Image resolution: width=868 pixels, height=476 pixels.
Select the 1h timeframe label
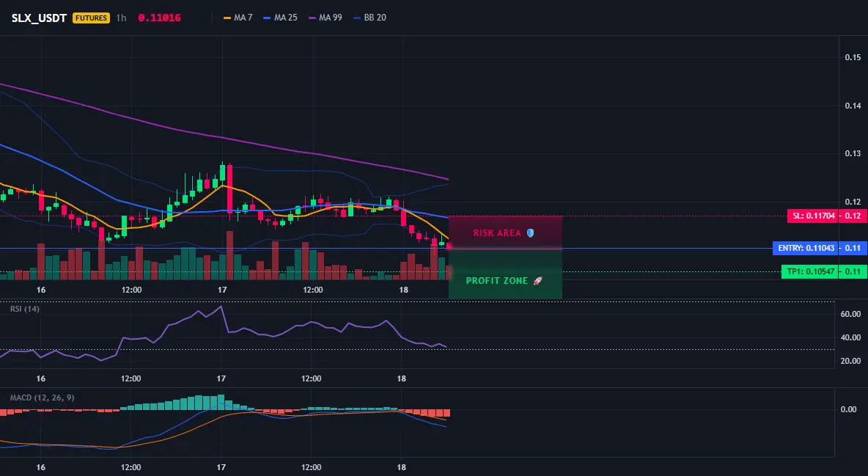click(x=121, y=18)
